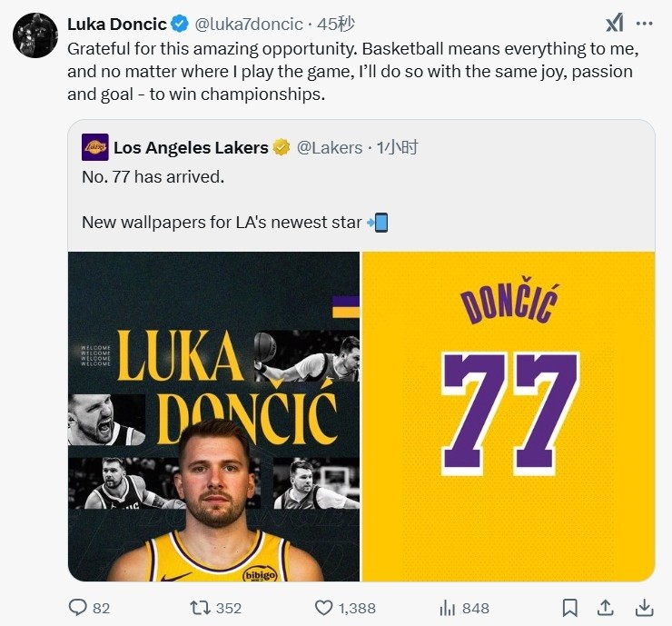Click the quoted text "No. 77 has arrived."
Image resolution: width=672 pixels, height=626 pixels.
(x=153, y=177)
